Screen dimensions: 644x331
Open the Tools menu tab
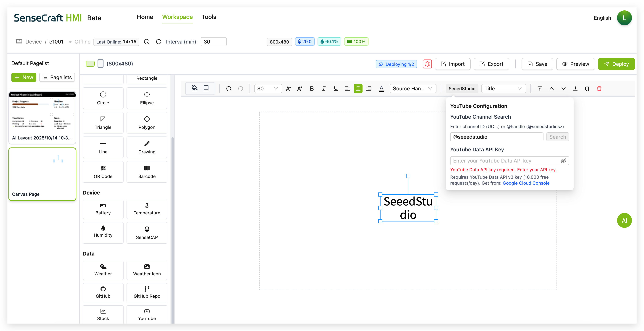[x=209, y=17]
